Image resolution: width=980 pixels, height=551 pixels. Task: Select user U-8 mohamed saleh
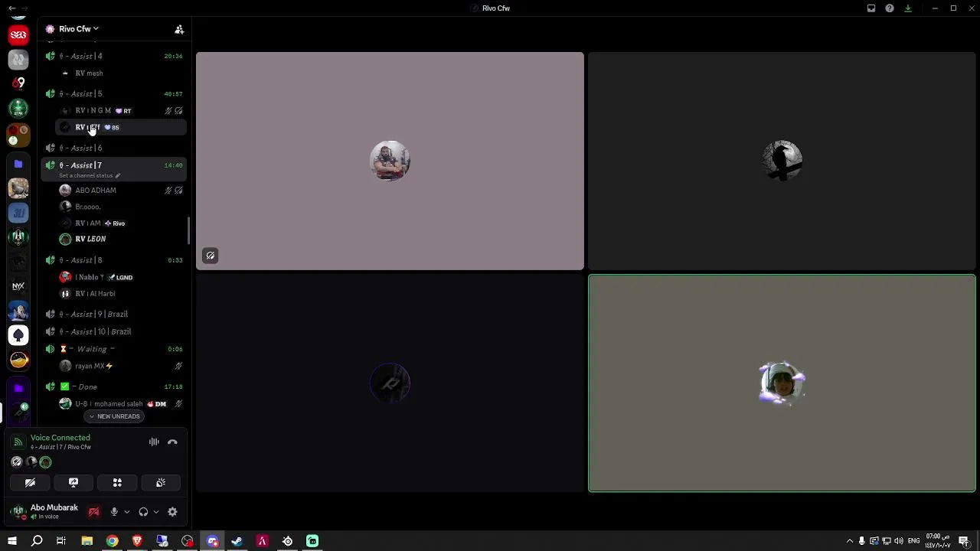click(121, 404)
